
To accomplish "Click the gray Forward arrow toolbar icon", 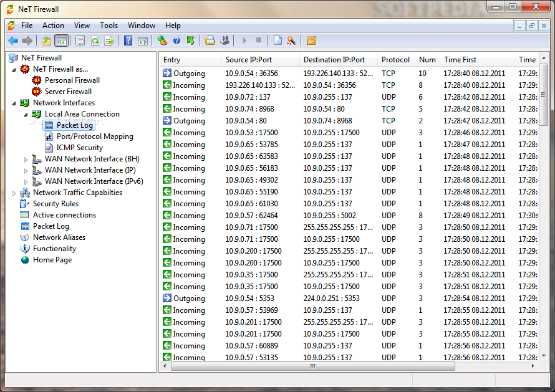I will coord(27,41).
